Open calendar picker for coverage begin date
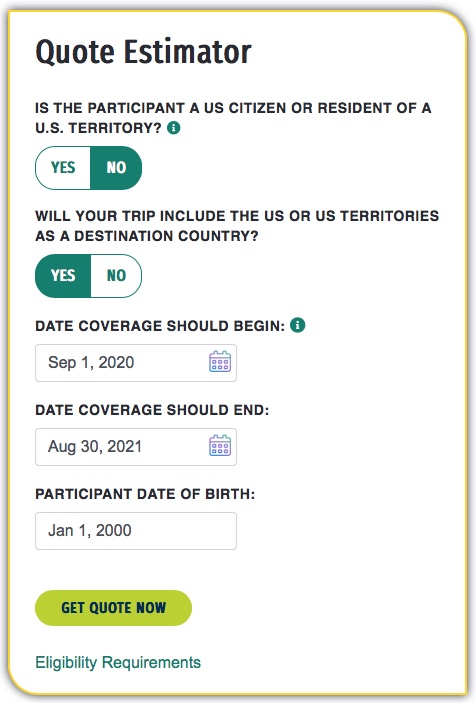 [x=220, y=361]
